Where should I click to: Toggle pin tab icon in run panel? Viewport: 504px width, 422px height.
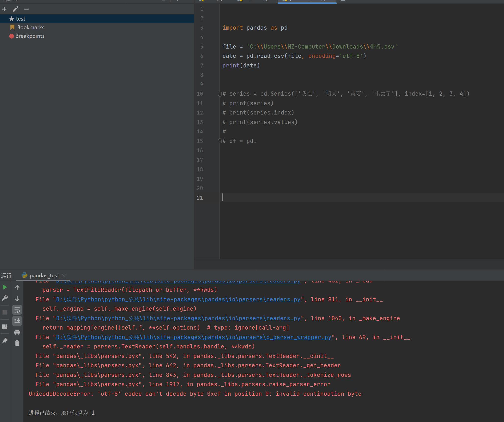point(5,341)
